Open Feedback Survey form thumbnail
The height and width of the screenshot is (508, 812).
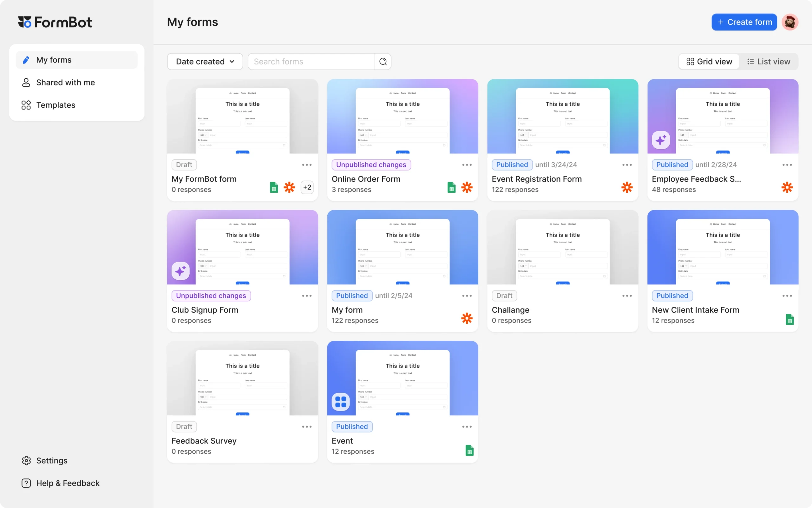tap(242, 378)
